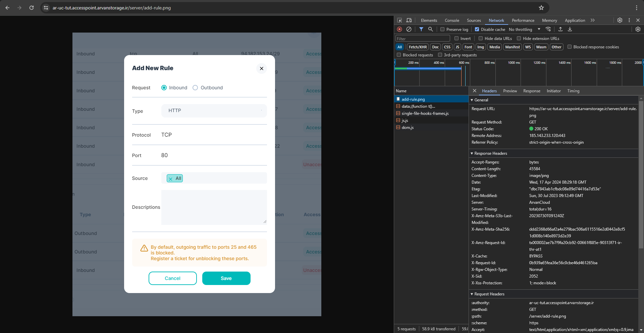Open network conditions Wi-Fi icon
The width and height of the screenshot is (644, 333).
[548, 29]
